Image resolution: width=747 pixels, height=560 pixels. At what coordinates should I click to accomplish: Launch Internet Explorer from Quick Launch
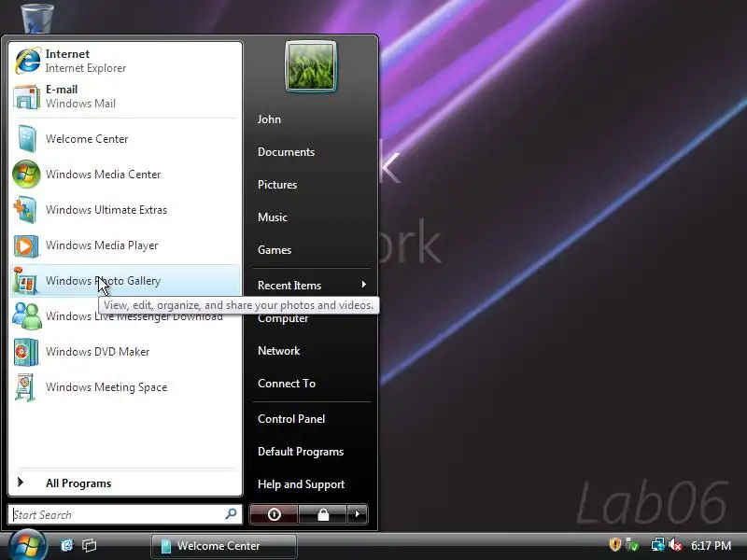click(67, 545)
